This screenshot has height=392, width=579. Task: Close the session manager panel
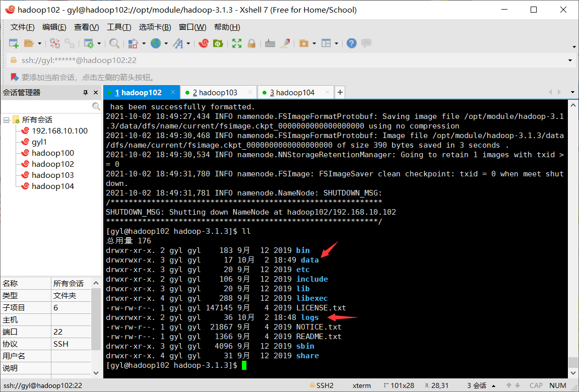(96, 92)
